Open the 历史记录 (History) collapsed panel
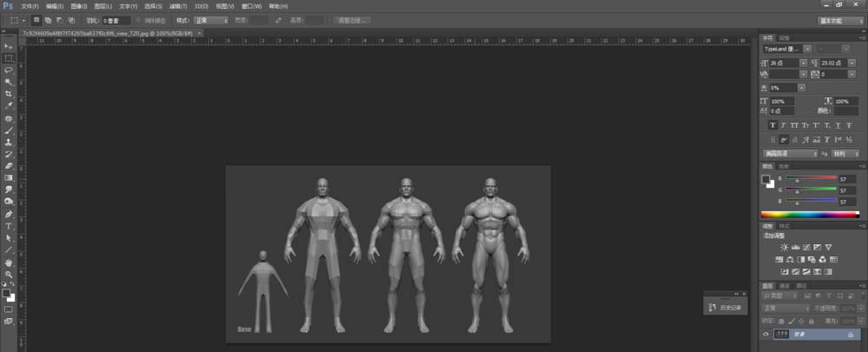 tap(726, 308)
